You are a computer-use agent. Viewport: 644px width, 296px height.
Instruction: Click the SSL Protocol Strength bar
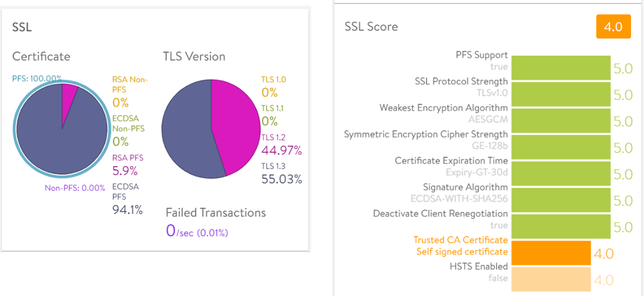pyautogui.click(x=560, y=94)
